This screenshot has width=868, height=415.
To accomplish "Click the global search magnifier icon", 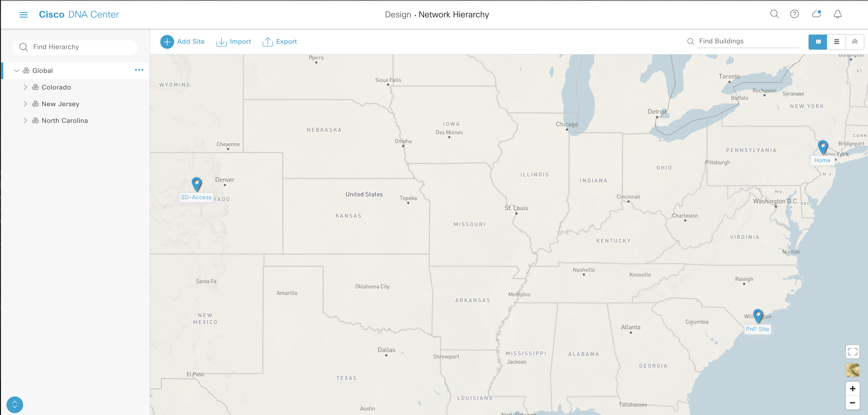I will coord(774,14).
